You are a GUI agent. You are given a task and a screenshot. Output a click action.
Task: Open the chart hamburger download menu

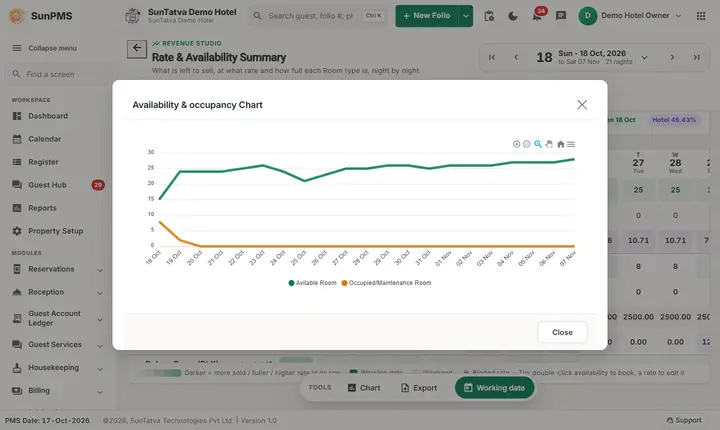(x=571, y=144)
